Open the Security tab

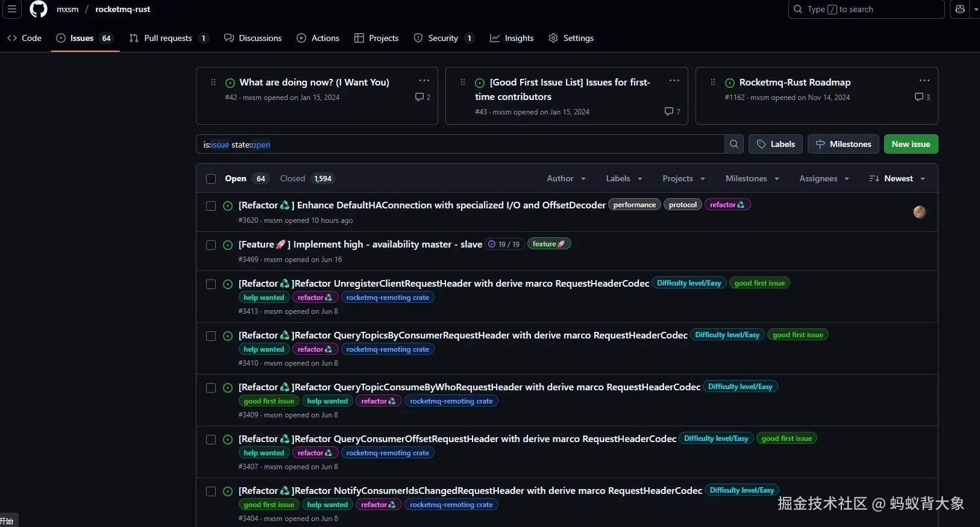(444, 38)
